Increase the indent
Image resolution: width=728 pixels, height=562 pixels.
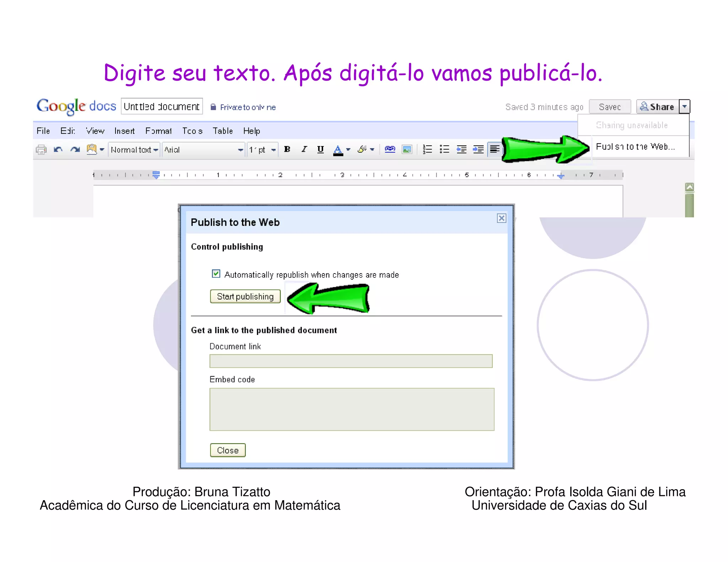[x=478, y=150]
